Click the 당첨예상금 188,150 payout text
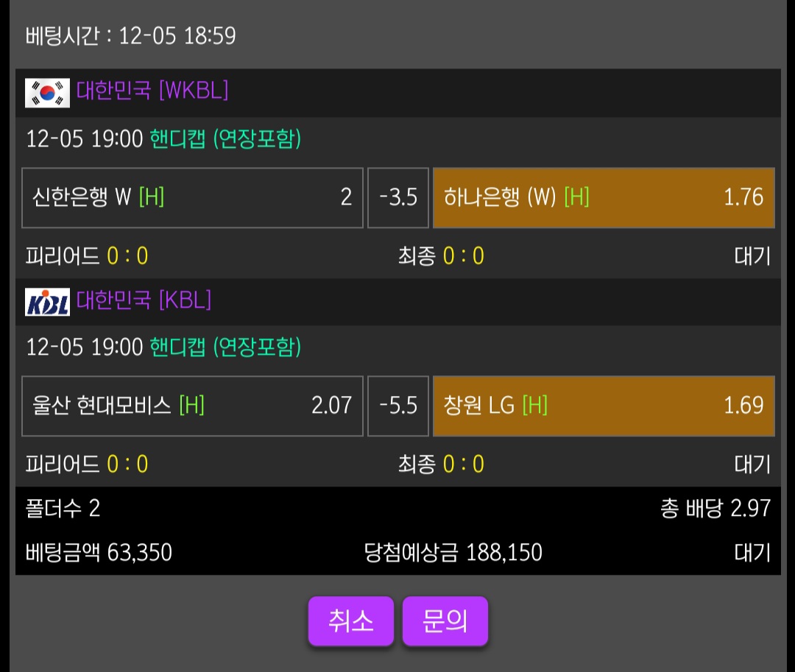Image resolution: width=795 pixels, height=672 pixels. click(453, 552)
